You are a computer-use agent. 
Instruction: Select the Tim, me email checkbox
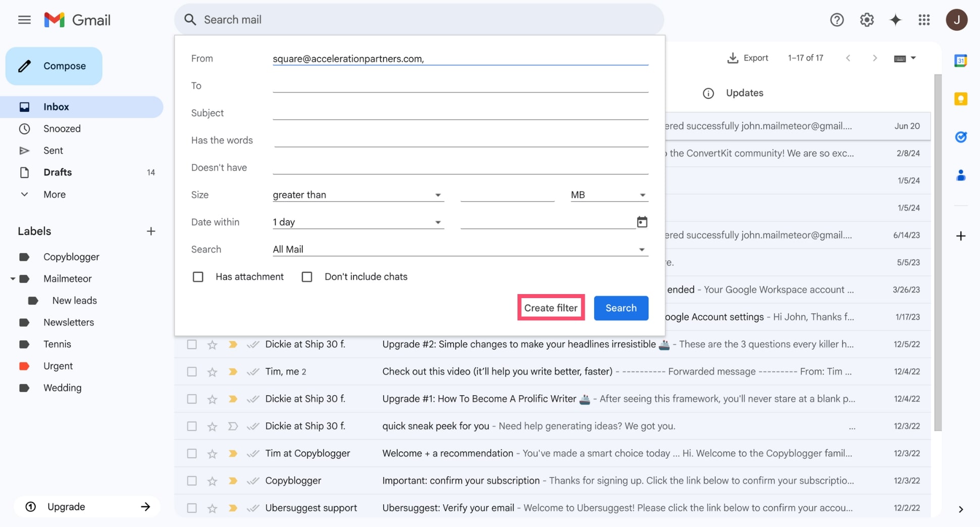pyautogui.click(x=192, y=372)
